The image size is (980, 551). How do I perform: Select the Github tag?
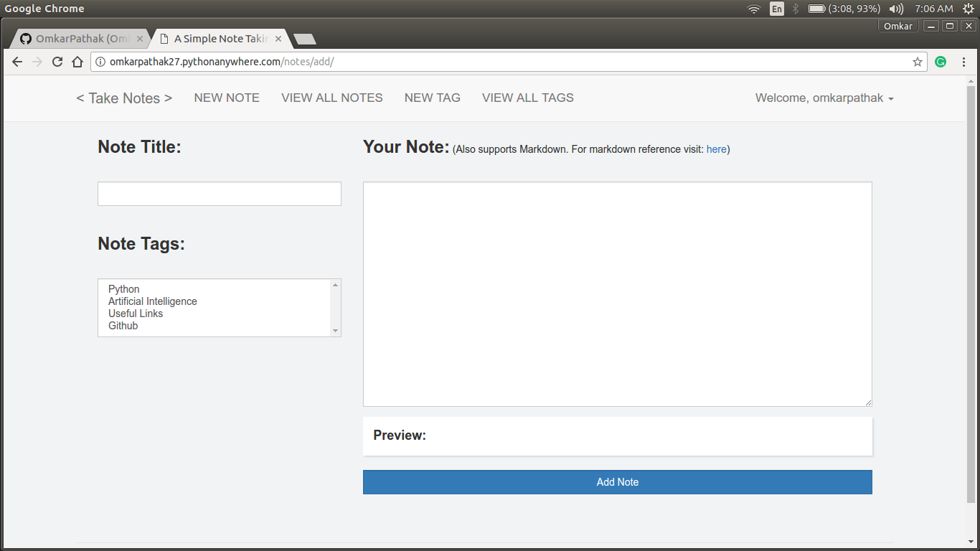click(x=123, y=326)
